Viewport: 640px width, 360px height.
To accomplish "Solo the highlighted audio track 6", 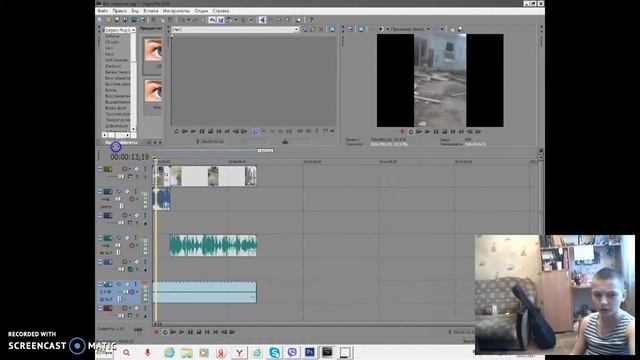I will (x=136, y=284).
